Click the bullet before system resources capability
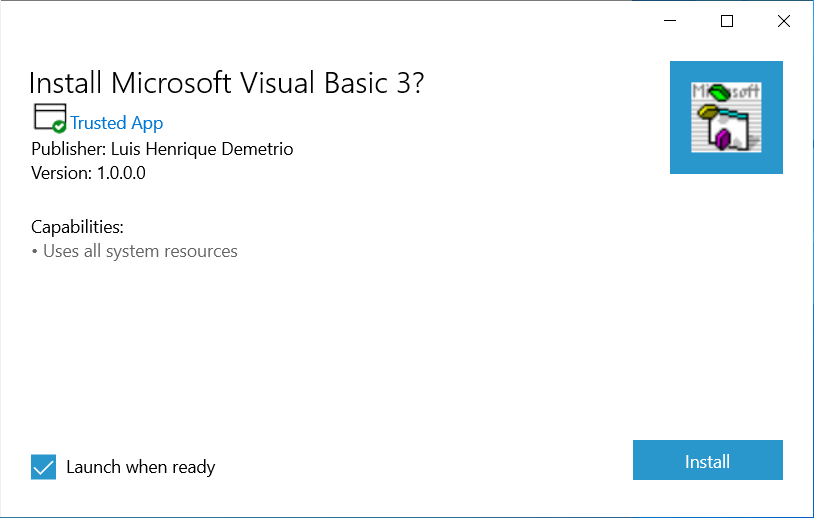 coord(35,252)
